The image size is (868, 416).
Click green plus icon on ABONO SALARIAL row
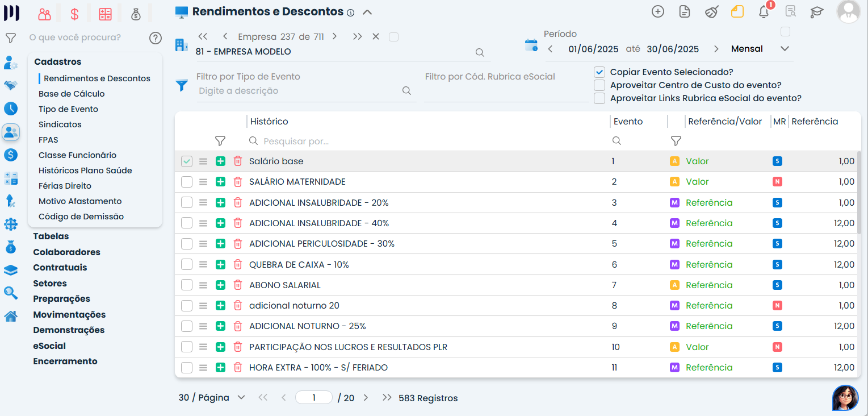220,285
